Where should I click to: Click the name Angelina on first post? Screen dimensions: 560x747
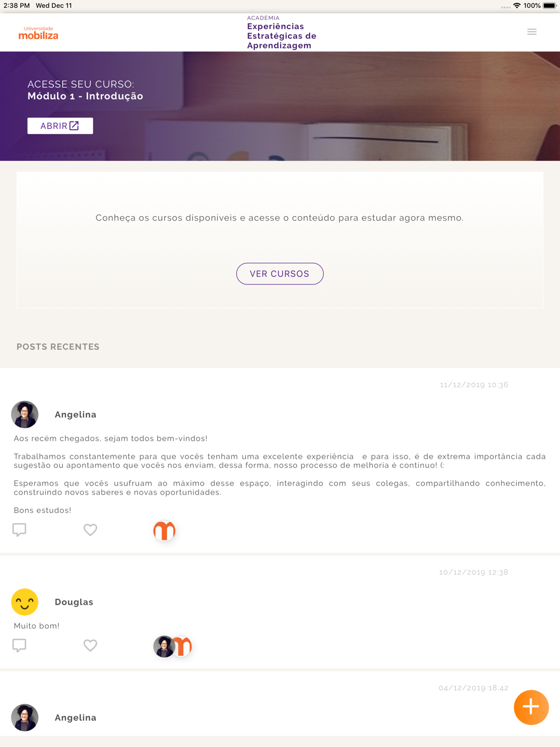(x=76, y=414)
